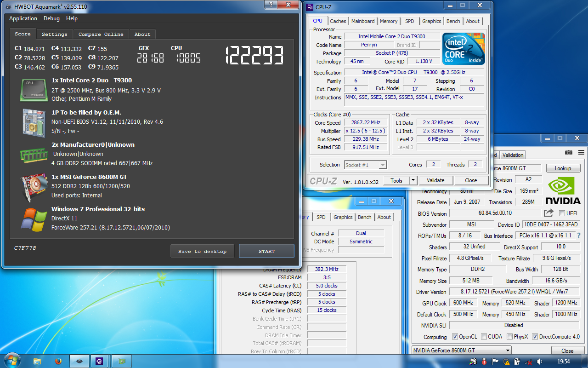The image size is (588, 368).
Task: Click Save to desktop button
Action: click(202, 251)
